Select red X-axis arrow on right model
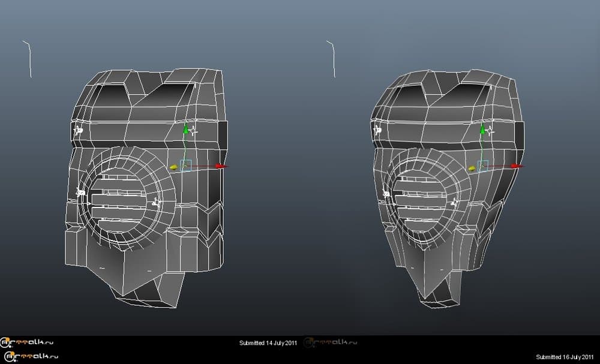 519,166
